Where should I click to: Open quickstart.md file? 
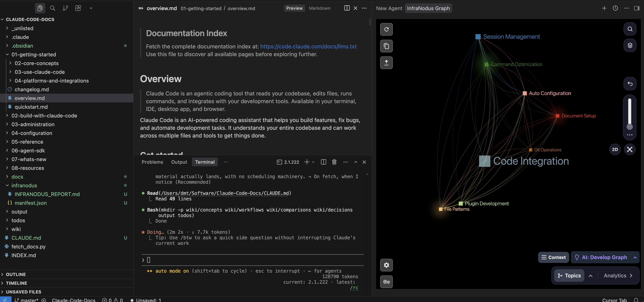pos(31,107)
